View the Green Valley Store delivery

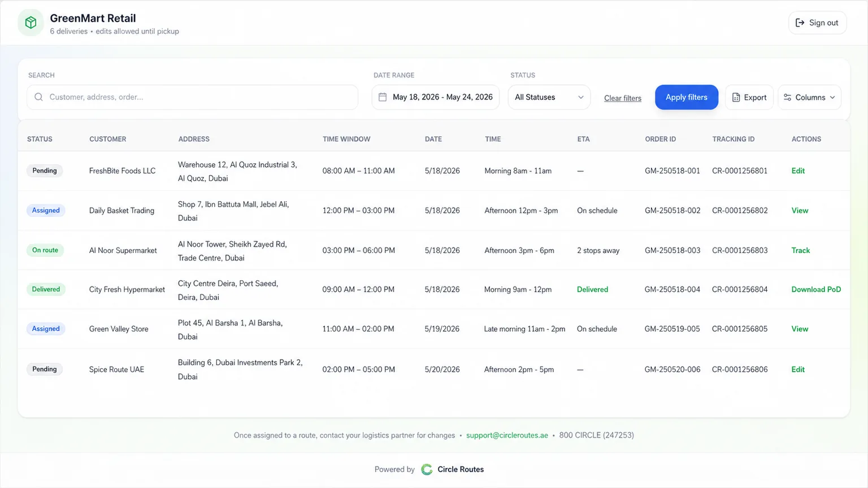tap(800, 329)
